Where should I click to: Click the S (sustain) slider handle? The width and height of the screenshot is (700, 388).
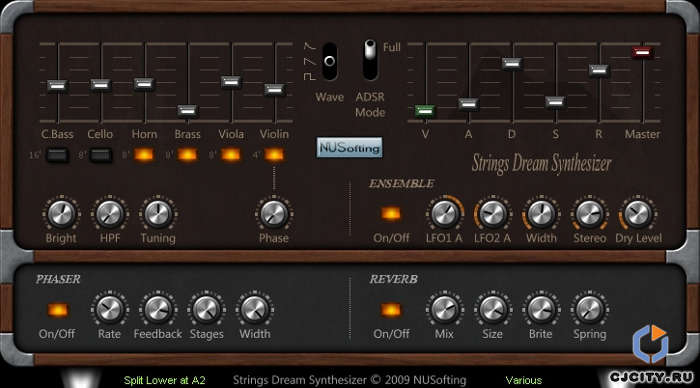[555, 102]
